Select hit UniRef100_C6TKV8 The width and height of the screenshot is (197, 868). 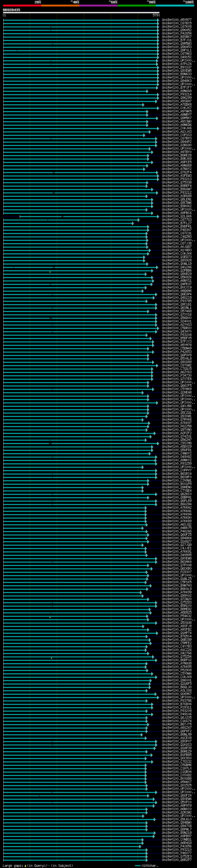(177, 26)
